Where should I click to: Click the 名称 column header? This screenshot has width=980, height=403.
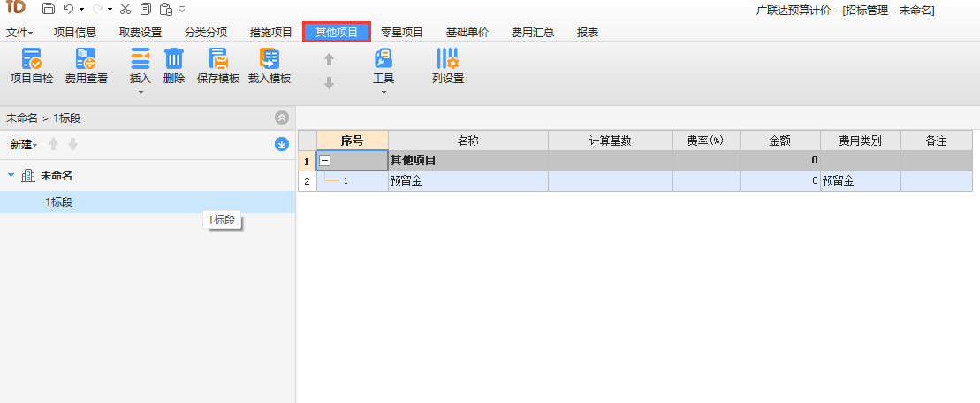[468, 141]
